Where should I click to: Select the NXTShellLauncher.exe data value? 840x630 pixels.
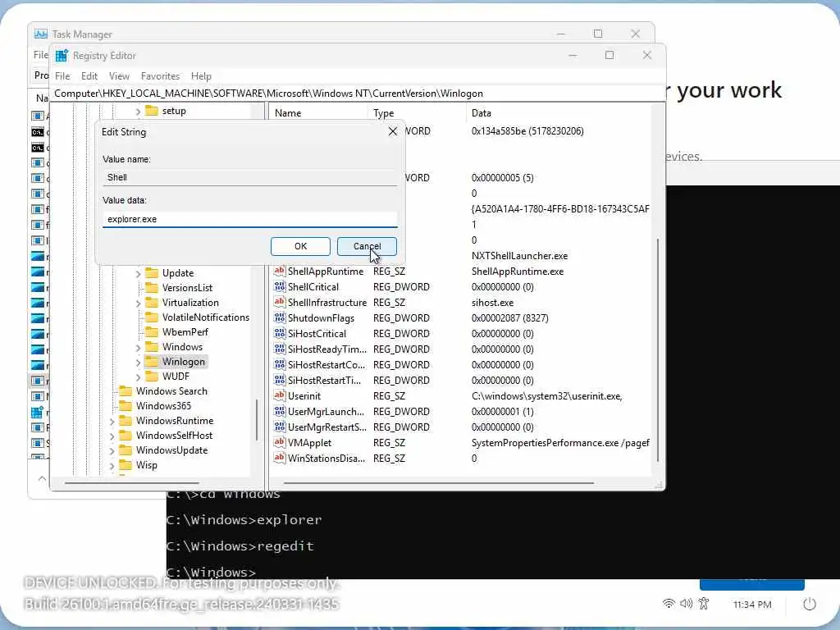point(519,256)
